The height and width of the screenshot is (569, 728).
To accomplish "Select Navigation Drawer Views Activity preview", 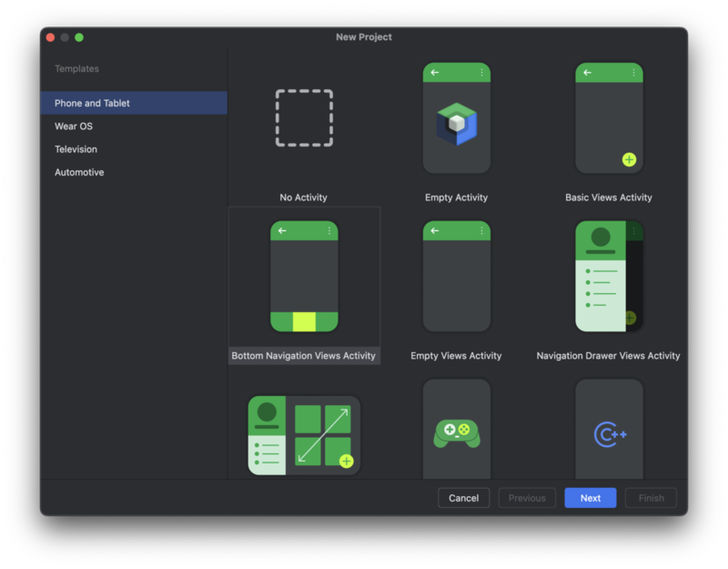I will coord(609,276).
